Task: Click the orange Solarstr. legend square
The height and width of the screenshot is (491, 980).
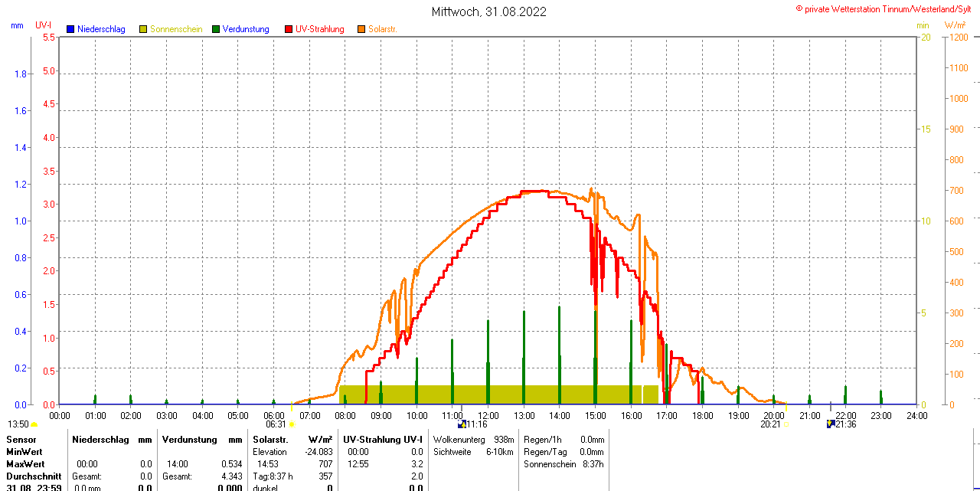Action: (361, 29)
